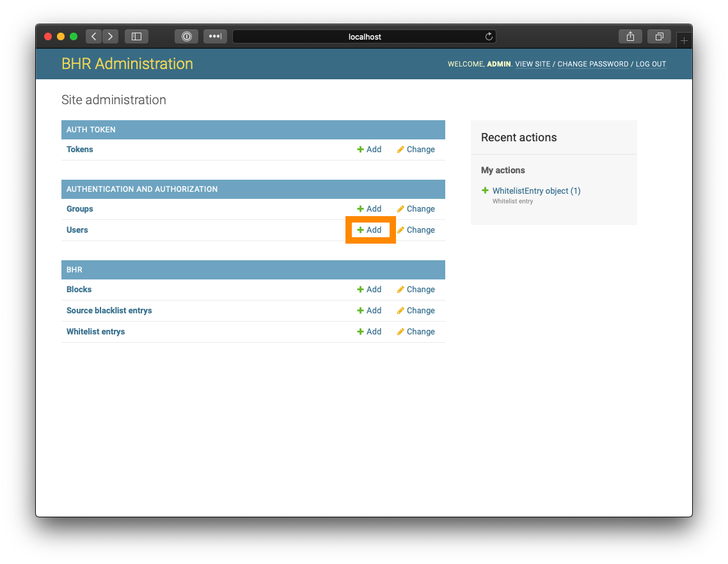Open Authentication and Authorization section header
Viewport: 728px width, 564px height.
click(x=142, y=189)
